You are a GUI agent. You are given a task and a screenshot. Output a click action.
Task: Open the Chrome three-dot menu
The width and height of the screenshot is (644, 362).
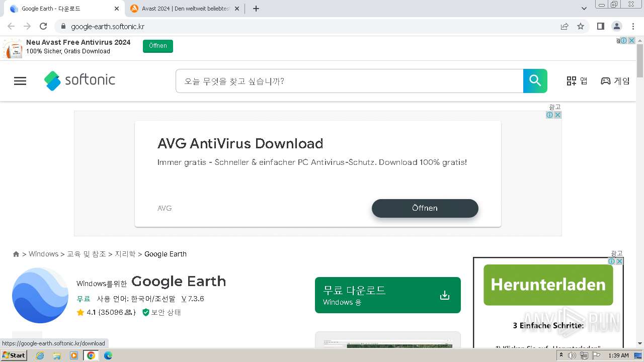(632, 26)
